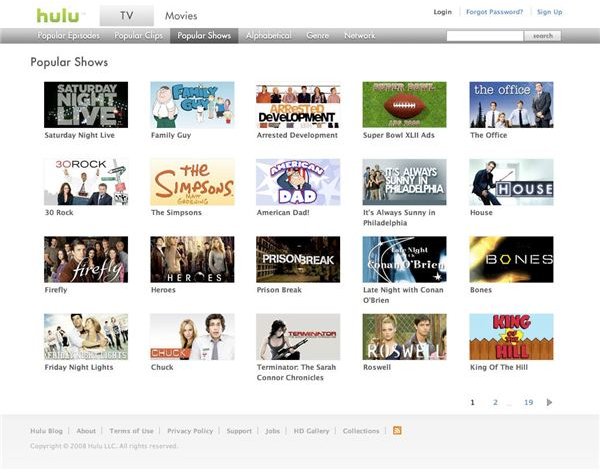Click the 30 Rock title link

[x=59, y=212]
